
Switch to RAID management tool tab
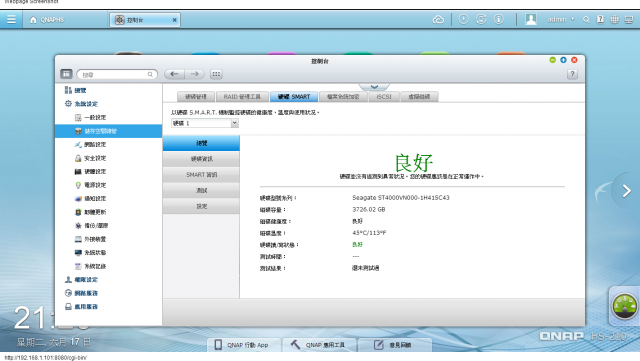pyautogui.click(x=242, y=97)
